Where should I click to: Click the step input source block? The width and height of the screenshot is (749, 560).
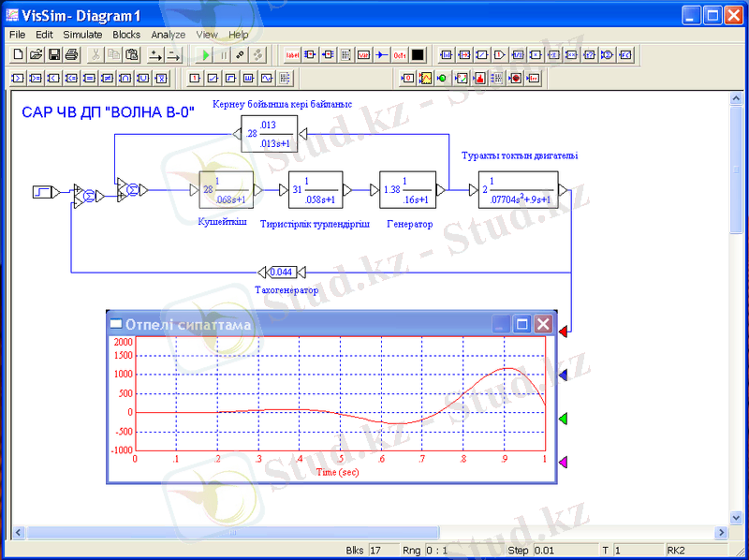tap(42, 192)
